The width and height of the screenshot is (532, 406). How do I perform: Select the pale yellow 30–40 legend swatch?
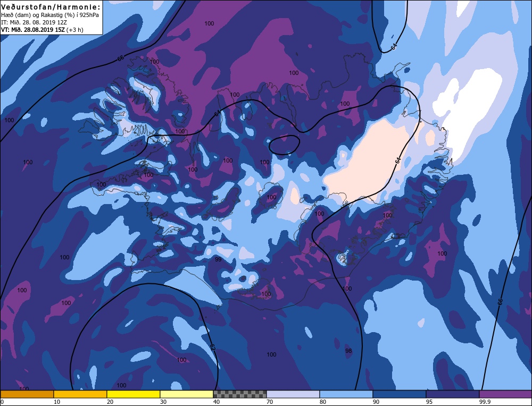click(187, 394)
